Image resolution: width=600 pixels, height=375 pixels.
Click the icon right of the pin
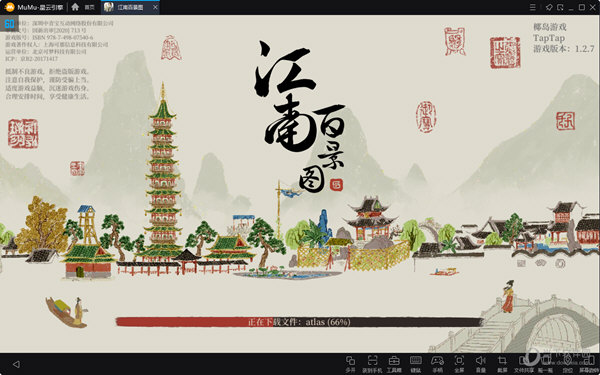click(x=560, y=7)
